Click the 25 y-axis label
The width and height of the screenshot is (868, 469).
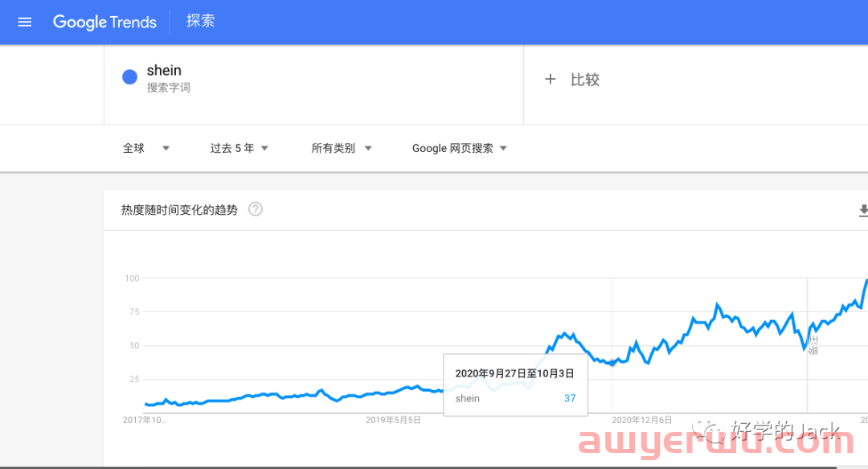click(134, 379)
